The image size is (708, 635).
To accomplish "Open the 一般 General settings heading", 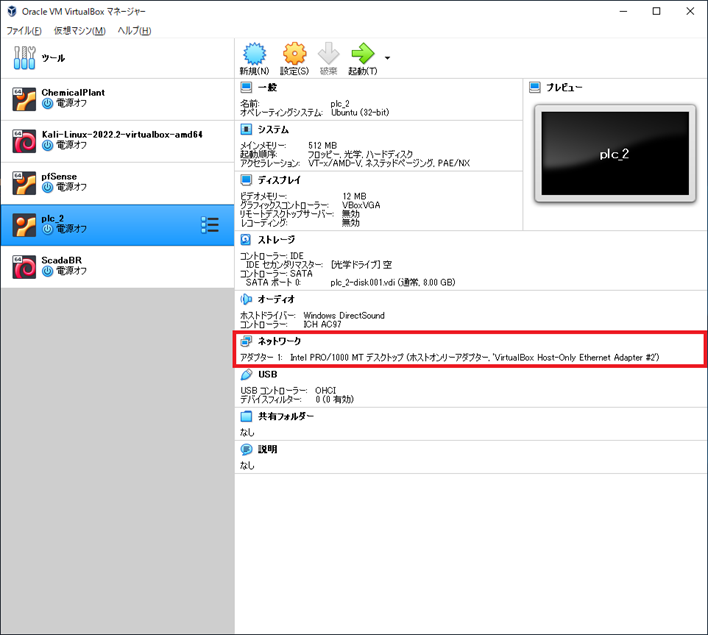I will [267, 87].
